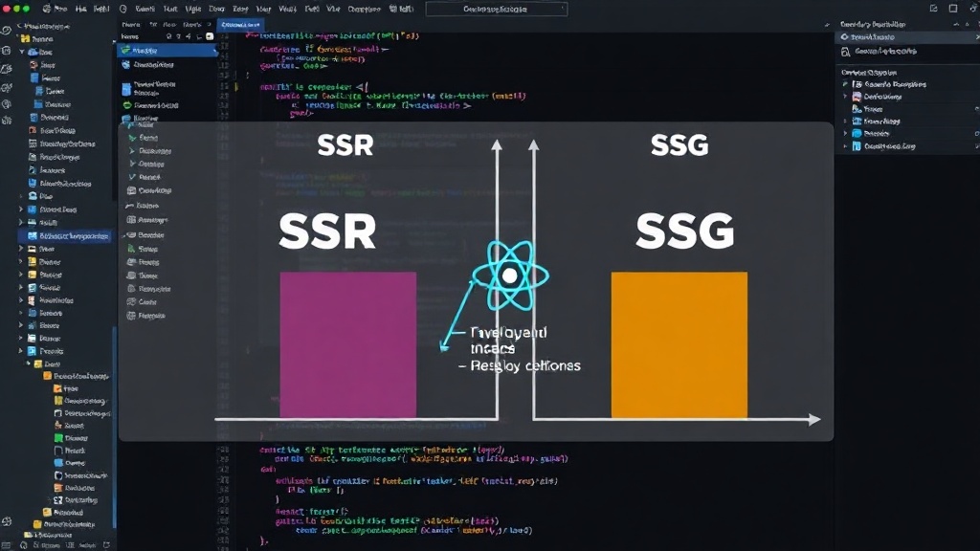The width and height of the screenshot is (980, 551).
Task: Select the blue highlighted row in the file tree
Action: [x=64, y=236]
